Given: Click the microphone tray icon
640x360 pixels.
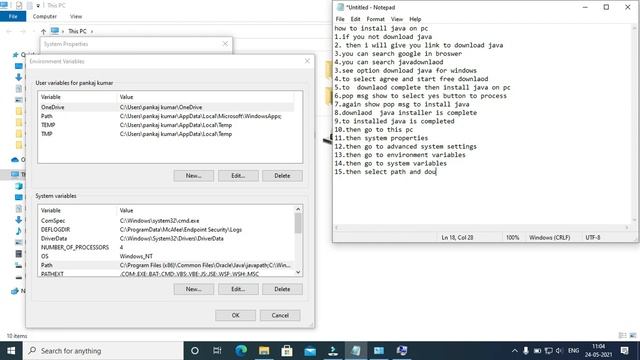Looking at the screenshot, I should pos(526,351).
